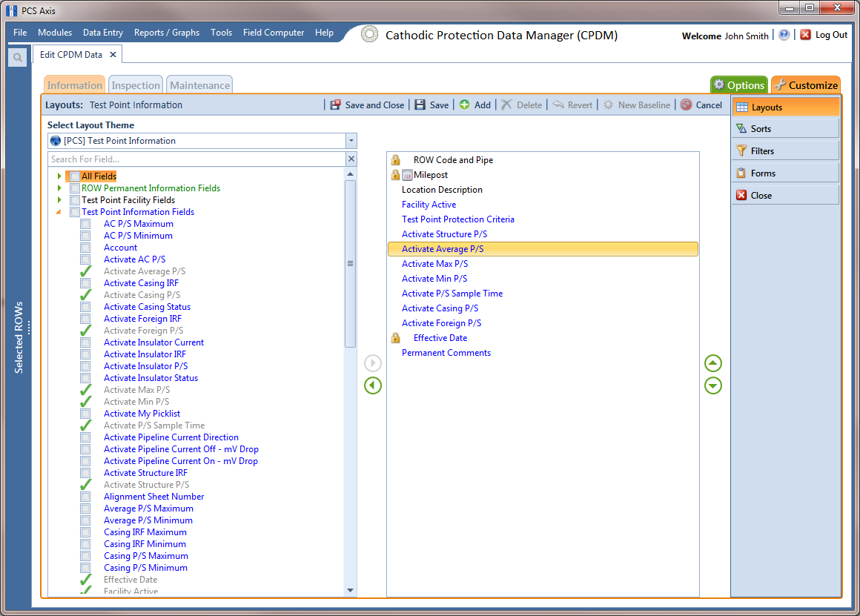Switch to the Maintenance tab
860x616 pixels.
[199, 85]
